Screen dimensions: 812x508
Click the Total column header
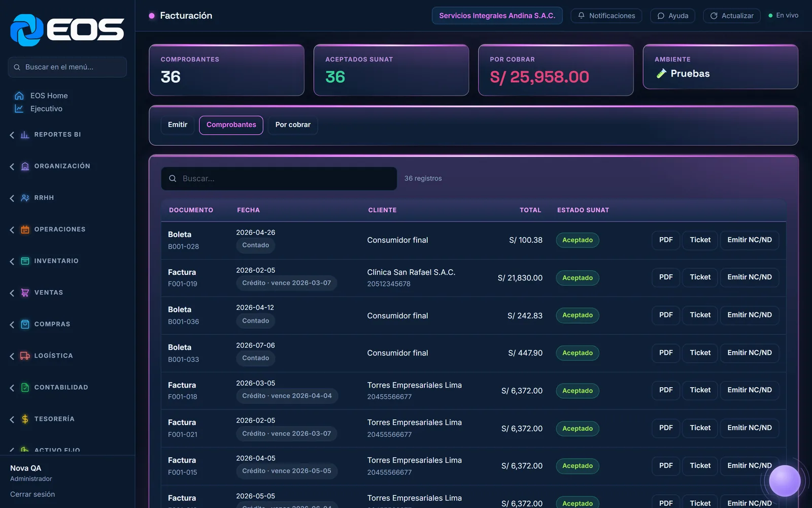click(530, 210)
